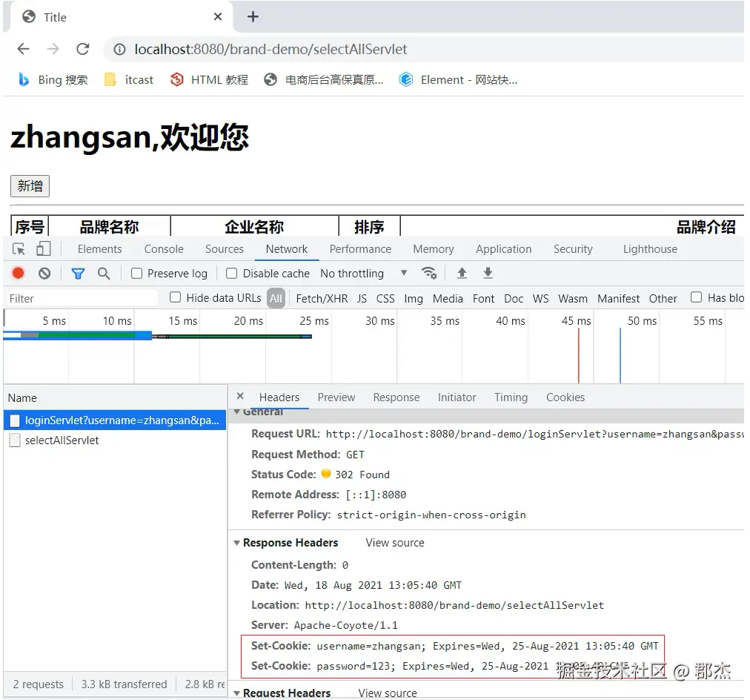Switch to the Console panel
This screenshot has height=700, width=750.
click(x=164, y=249)
